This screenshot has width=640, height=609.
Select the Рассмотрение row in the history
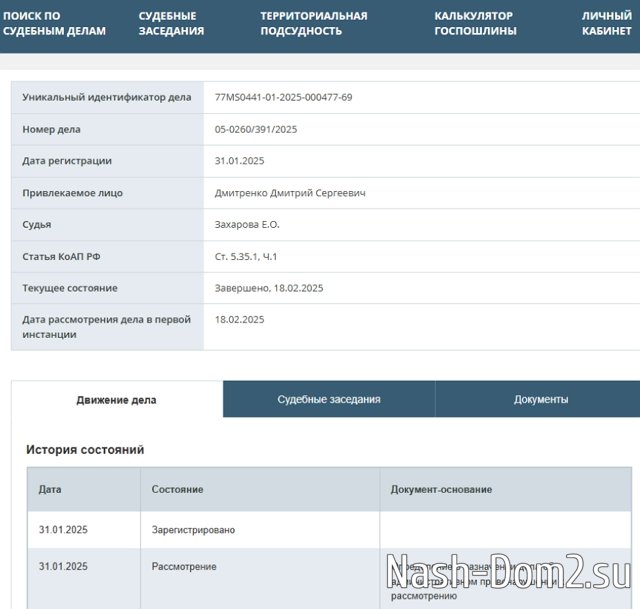[184, 567]
